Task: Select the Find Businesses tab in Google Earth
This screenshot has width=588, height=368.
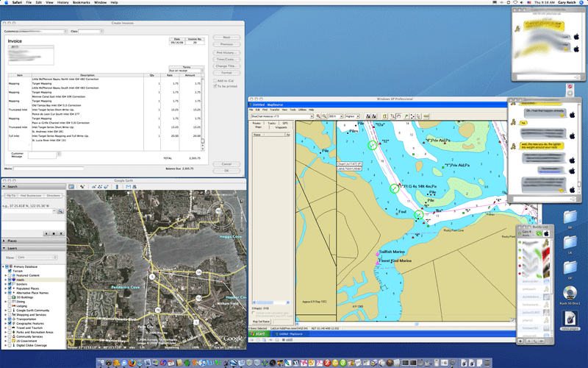Action: point(31,196)
